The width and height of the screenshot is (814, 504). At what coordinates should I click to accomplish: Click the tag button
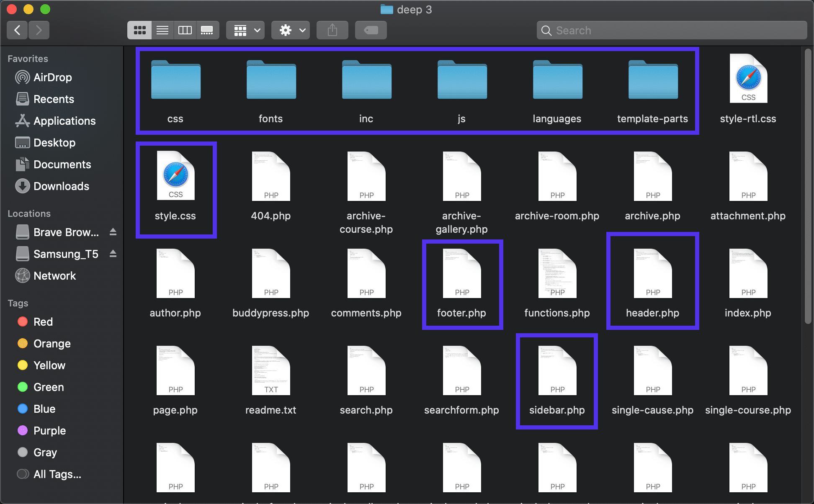tap(371, 30)
